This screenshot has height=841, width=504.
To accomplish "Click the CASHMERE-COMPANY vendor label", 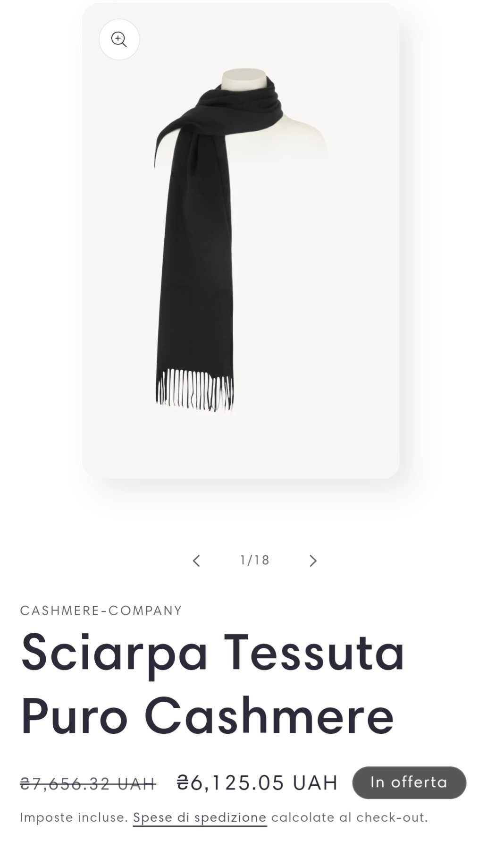I will point(101,611).
